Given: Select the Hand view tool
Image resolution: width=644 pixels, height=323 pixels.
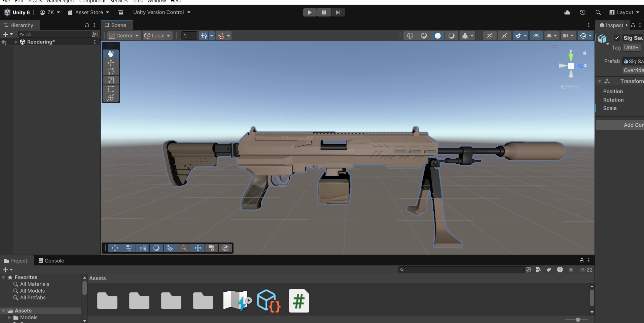Looking at the screenshot, I should (111, 54).
